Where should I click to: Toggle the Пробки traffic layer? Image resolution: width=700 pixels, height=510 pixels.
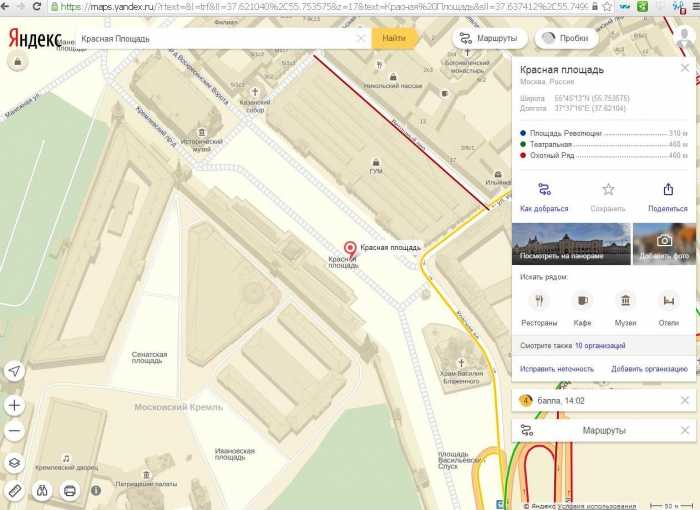coord(566,38)
